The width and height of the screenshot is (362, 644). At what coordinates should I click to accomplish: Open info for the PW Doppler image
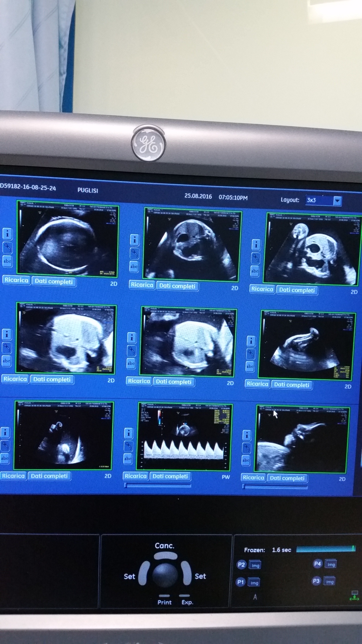pyautogui.click(x=129, y=433)
